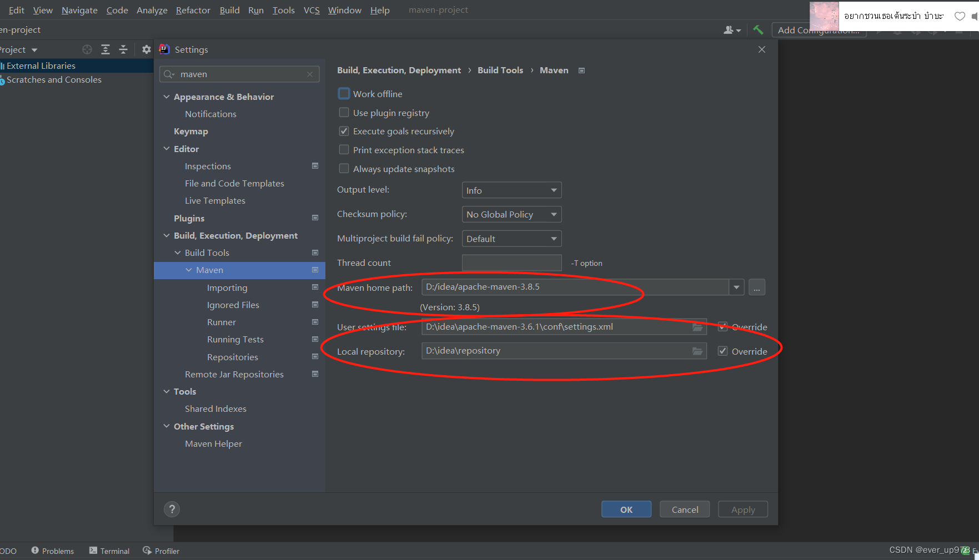
Task: Click the Thread count input field
Action: coord(511,263)
